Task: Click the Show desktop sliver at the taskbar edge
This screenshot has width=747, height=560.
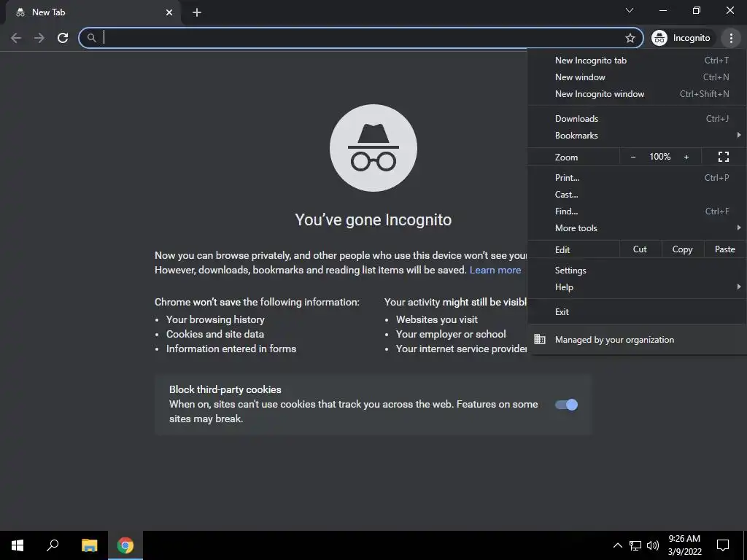Action: (745, 545)
